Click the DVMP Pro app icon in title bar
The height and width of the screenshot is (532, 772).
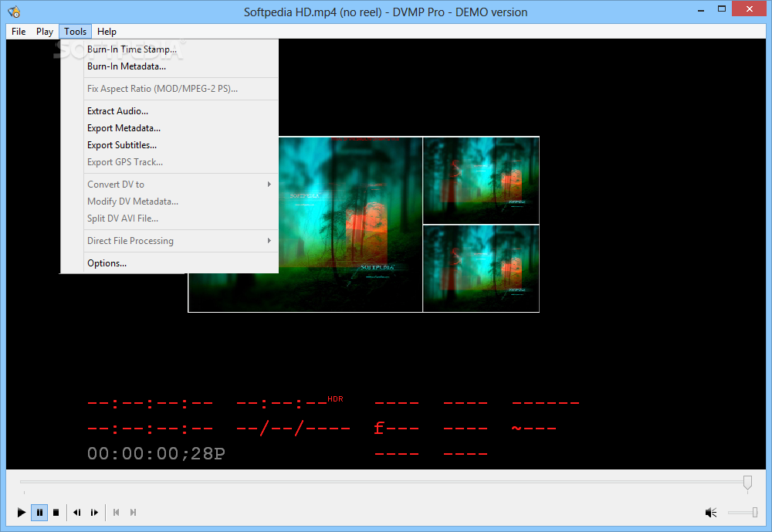click(14, 12)
